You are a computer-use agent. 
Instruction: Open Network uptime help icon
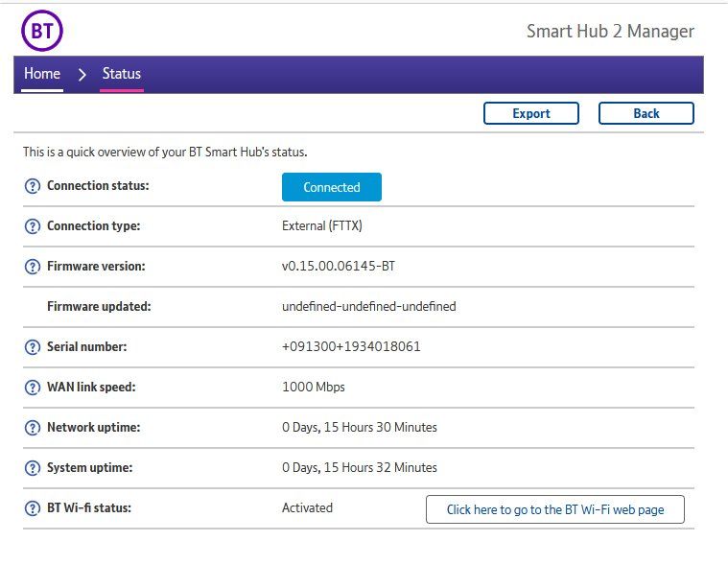pyautogui.click(x=32, y=428)
